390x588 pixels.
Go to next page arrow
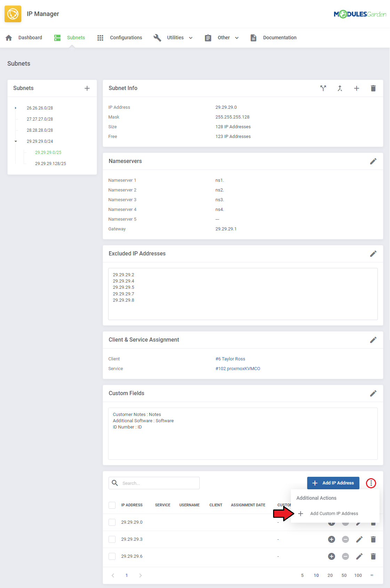click(140, 575)
